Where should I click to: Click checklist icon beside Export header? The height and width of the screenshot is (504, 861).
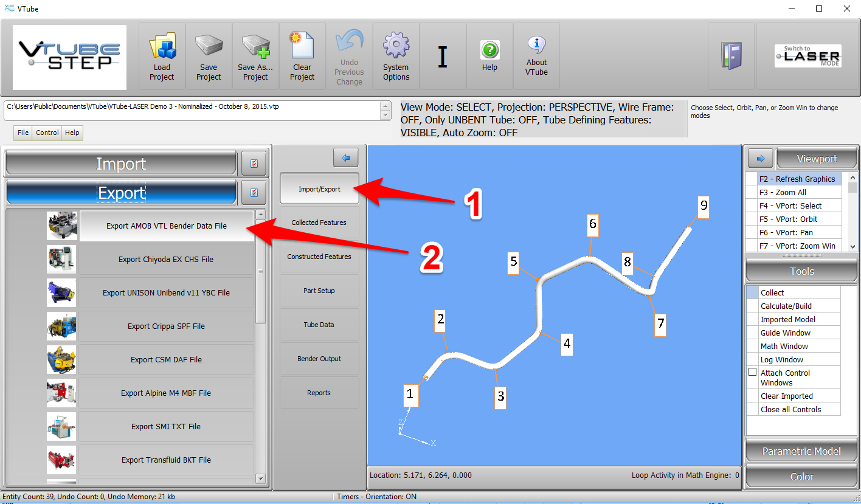coord(254,193)
